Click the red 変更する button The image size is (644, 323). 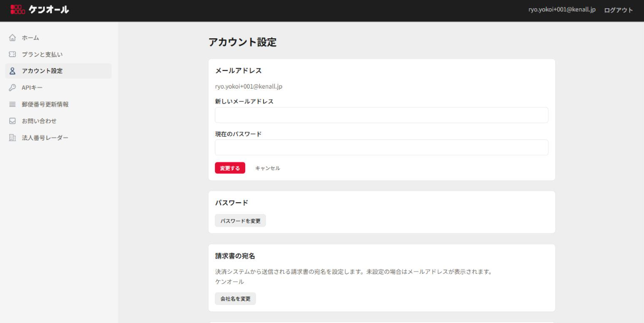[x=230, y=168]
